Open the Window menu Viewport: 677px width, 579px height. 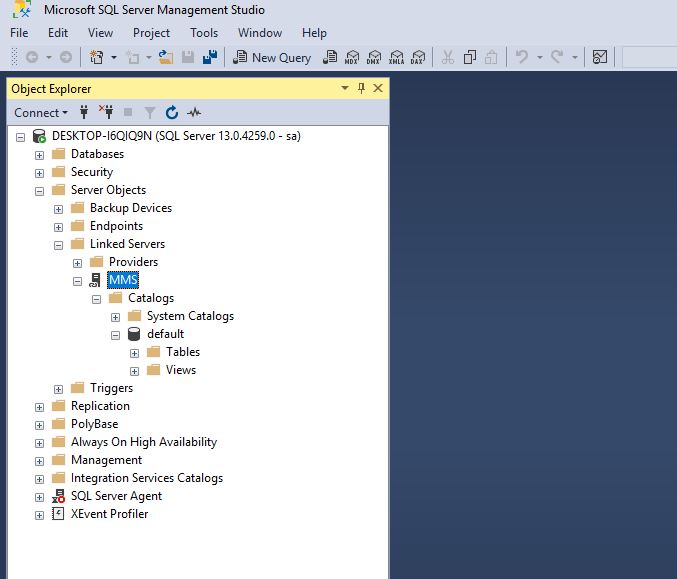point(260,33)
